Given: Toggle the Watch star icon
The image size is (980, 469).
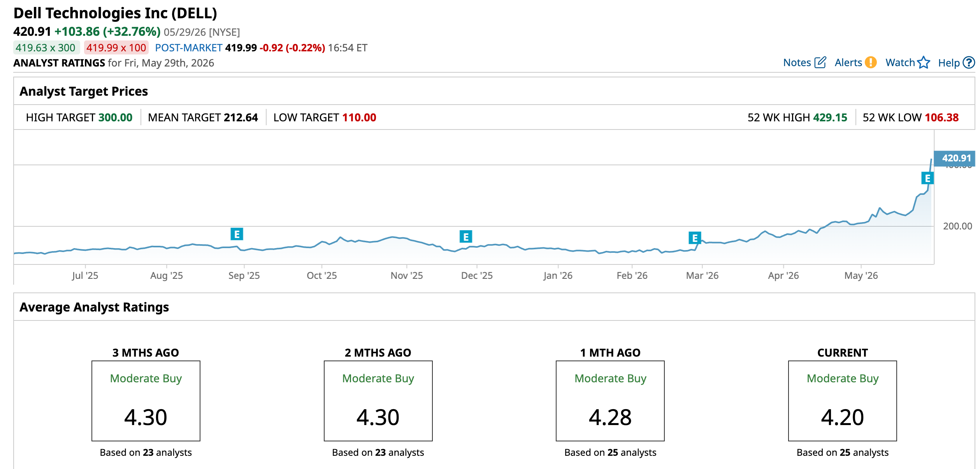Looking at the screenshot, I should click(924, 62).
